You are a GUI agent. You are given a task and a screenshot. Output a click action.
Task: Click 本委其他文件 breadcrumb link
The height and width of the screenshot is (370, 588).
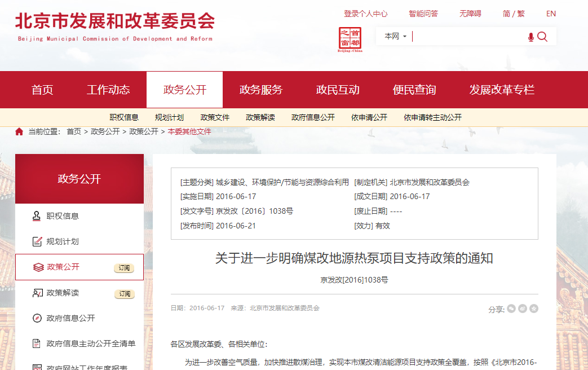[189, 132]
